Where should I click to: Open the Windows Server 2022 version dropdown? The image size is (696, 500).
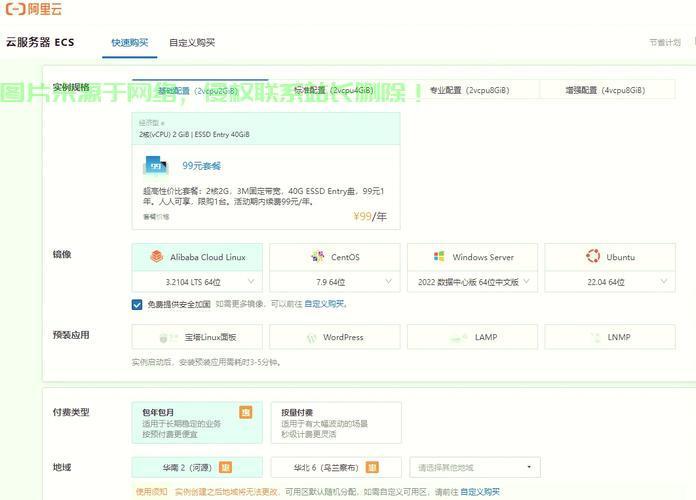point(473,282)
